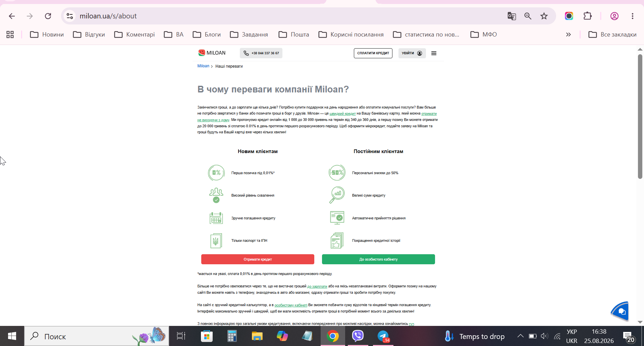Open the особистому кабінеті link
Image resolution: width=644 pixels, height=346 pixels.
coord(291,305)
